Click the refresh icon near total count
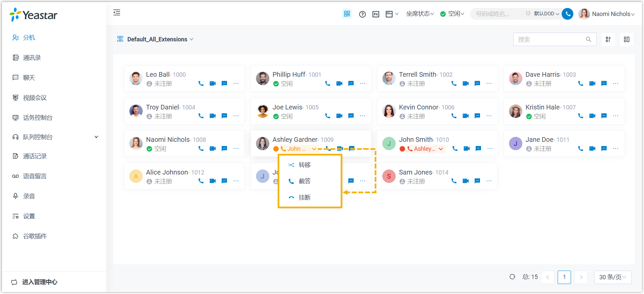644x294 pixels. 512,277
